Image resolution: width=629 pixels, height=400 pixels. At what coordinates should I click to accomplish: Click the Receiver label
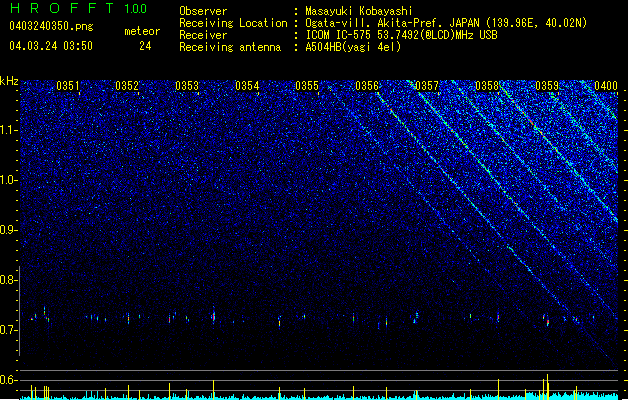(x=203, y=35)
